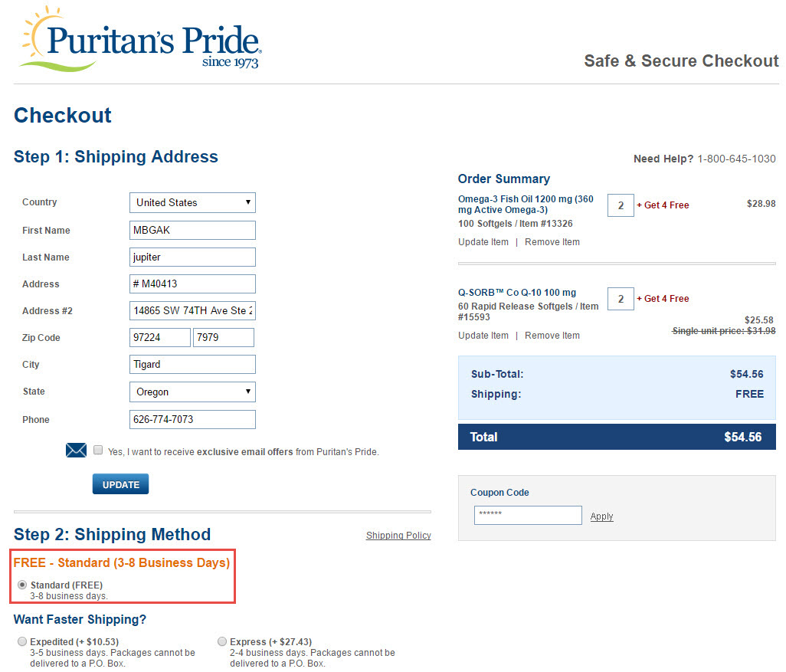
Task: Click the Puritan's Pride logo
Action: (x=140, y=38)
